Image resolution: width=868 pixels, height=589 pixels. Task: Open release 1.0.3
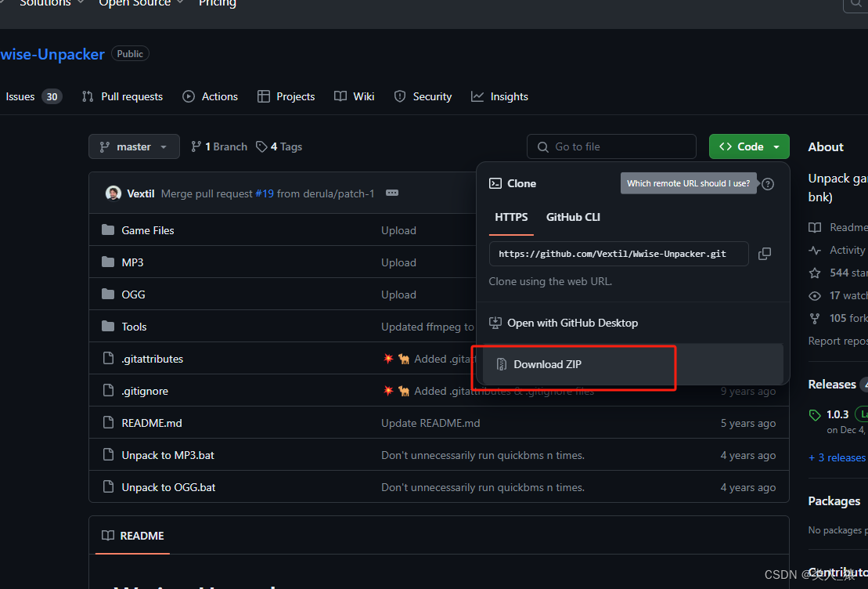pyautogui.click(x=837, y=414)
